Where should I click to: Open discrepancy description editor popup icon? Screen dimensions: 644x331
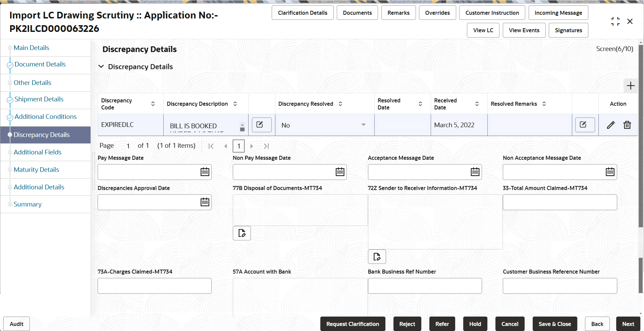pyautogui.click(x=262, y=125)
